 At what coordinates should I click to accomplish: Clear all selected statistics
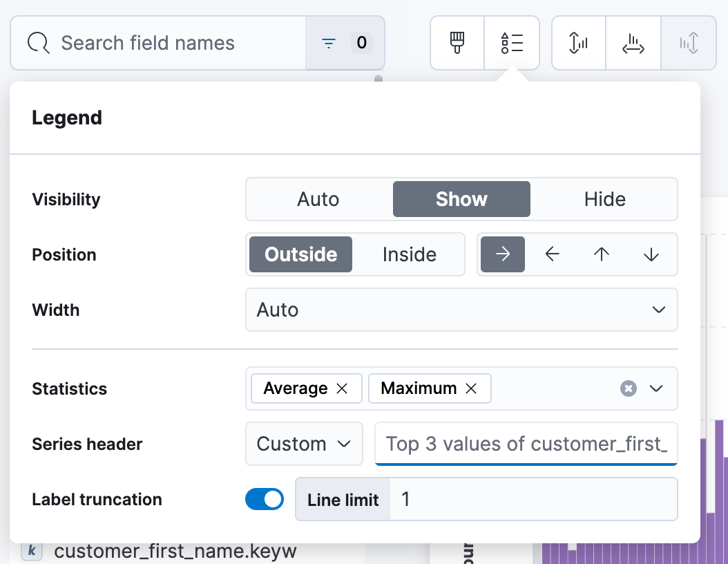click(x=628, y=388)
